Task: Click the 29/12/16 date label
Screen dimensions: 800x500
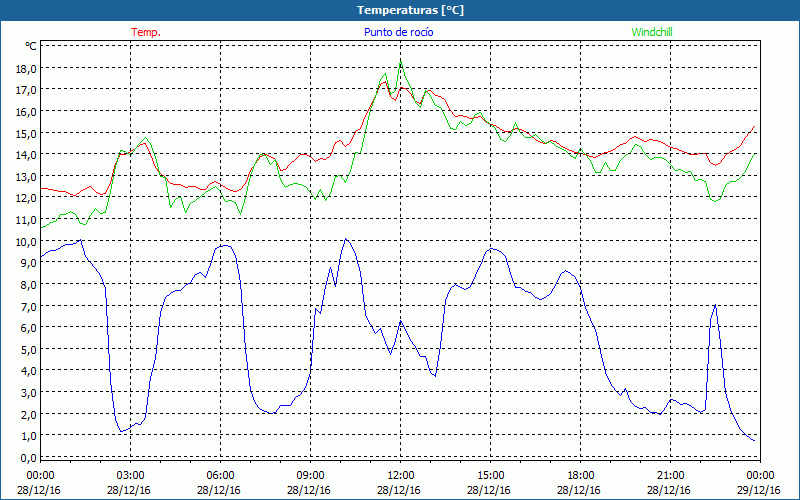Action: coord(759,490)
